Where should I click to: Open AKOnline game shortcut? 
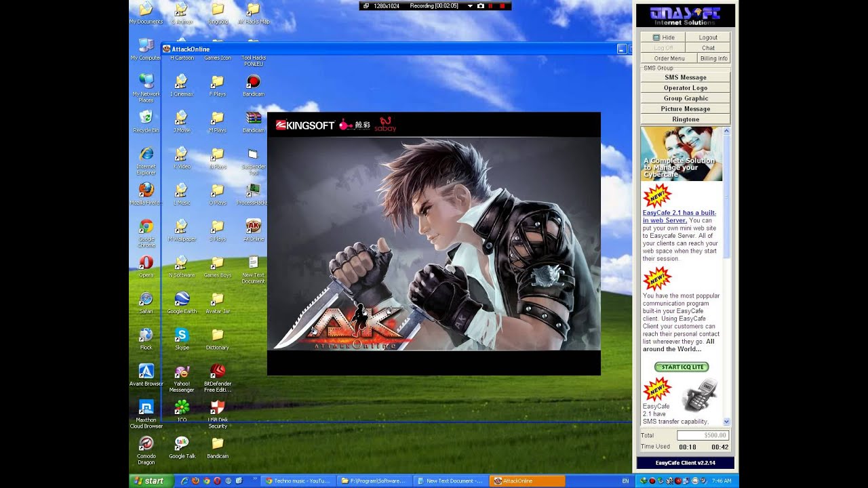pyautogui.click(x=254, y=230)
